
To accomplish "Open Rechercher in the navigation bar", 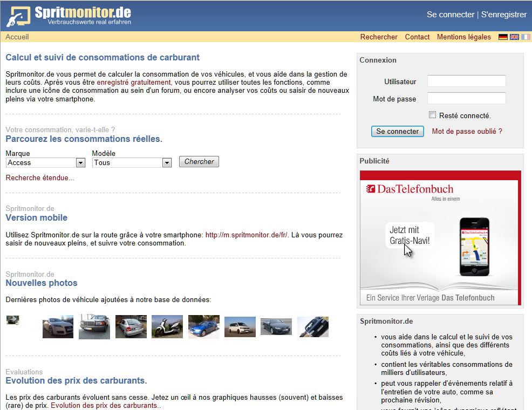I will 379,37.
